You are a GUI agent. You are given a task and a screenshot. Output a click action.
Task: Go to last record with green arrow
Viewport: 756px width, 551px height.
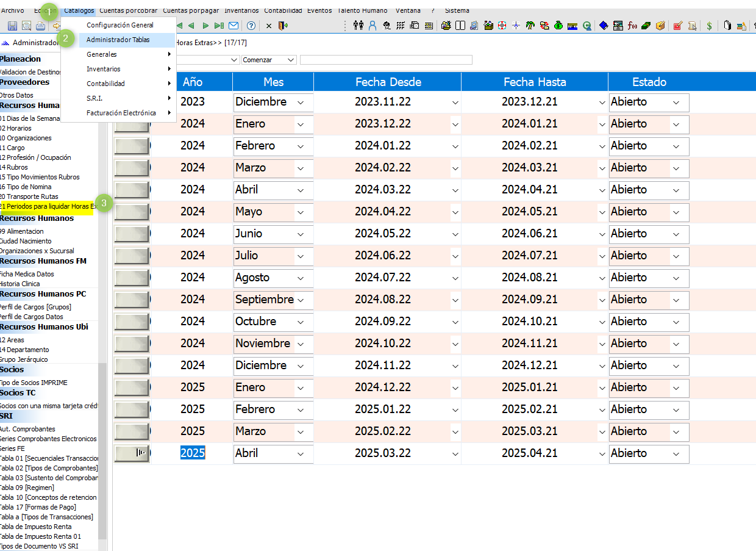point(219,26)
